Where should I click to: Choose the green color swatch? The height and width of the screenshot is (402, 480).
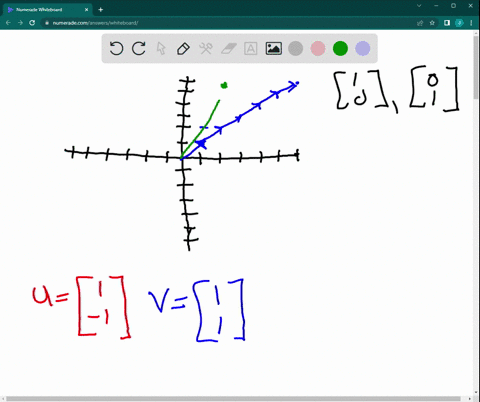(340, 49)
